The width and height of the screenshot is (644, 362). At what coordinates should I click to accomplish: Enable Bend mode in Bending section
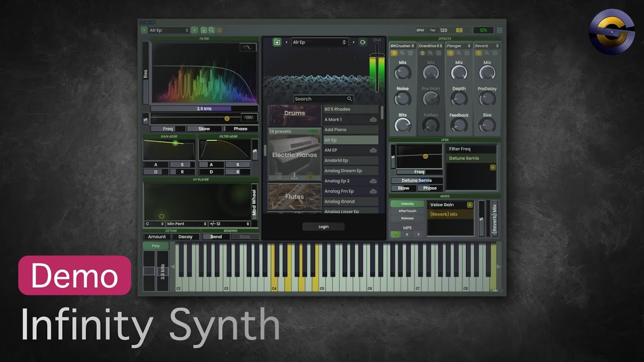point(216,237)
